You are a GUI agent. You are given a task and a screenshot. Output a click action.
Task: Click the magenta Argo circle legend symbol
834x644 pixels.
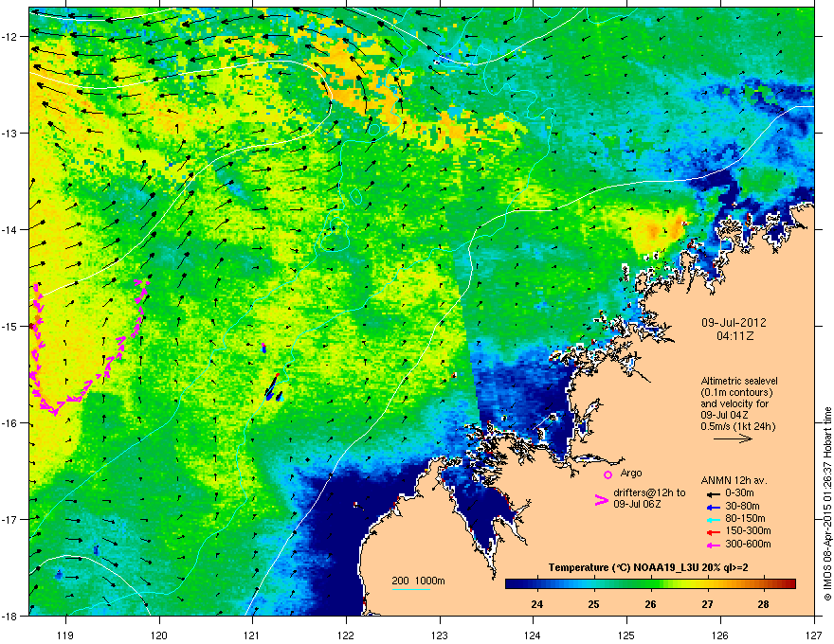coord(607,474)
